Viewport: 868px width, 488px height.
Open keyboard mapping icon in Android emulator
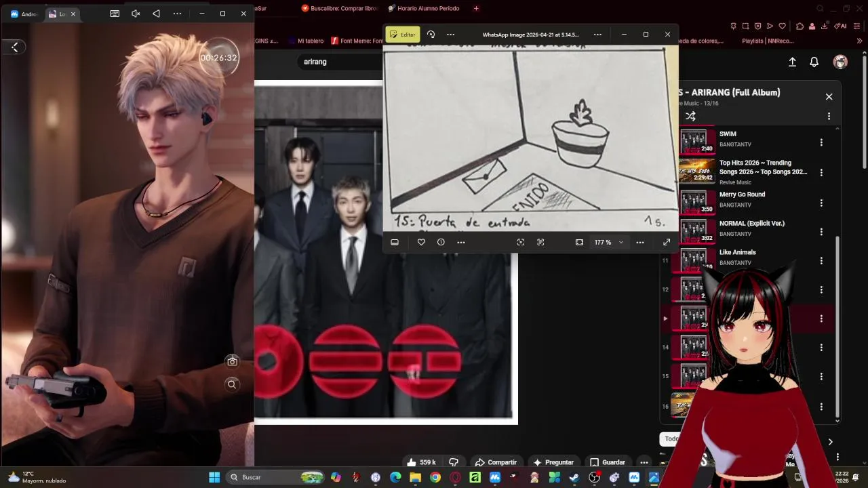coord(115,14)
